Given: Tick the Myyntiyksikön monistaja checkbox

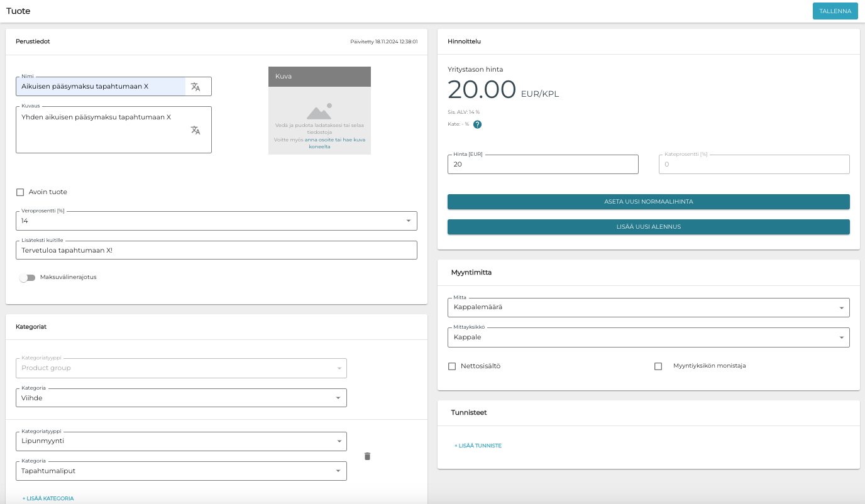Looking at the screenshot, I should point(658,366).
